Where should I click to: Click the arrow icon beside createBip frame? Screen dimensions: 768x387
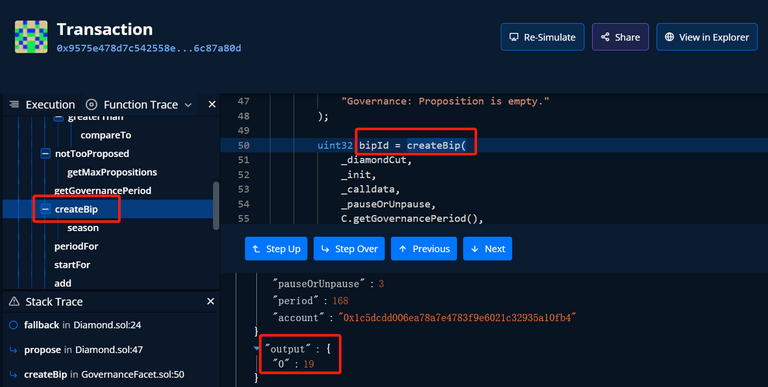(13, 375)
